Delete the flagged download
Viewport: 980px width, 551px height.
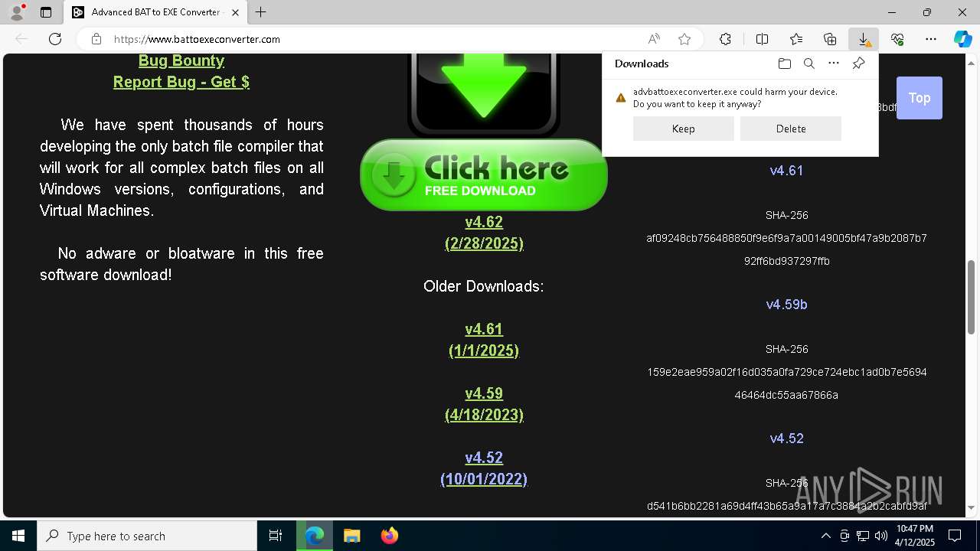click(791, 129)
